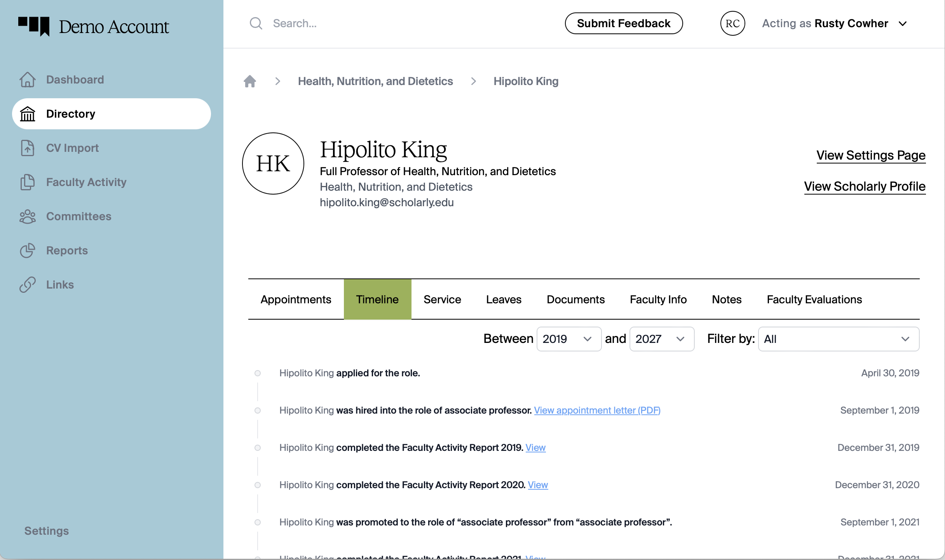Click the Directory building icon in sidebar

click(27, 114)
